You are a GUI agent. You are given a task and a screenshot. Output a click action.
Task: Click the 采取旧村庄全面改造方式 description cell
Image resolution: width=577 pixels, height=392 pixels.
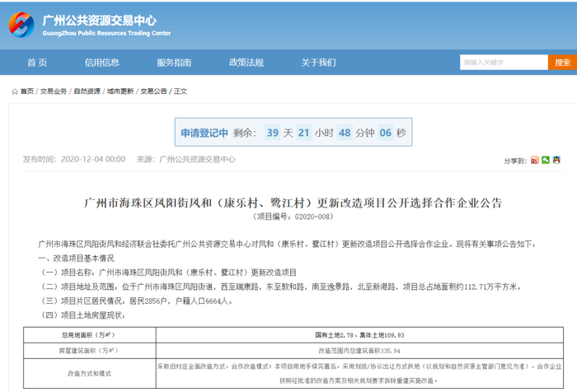(359, 373)
